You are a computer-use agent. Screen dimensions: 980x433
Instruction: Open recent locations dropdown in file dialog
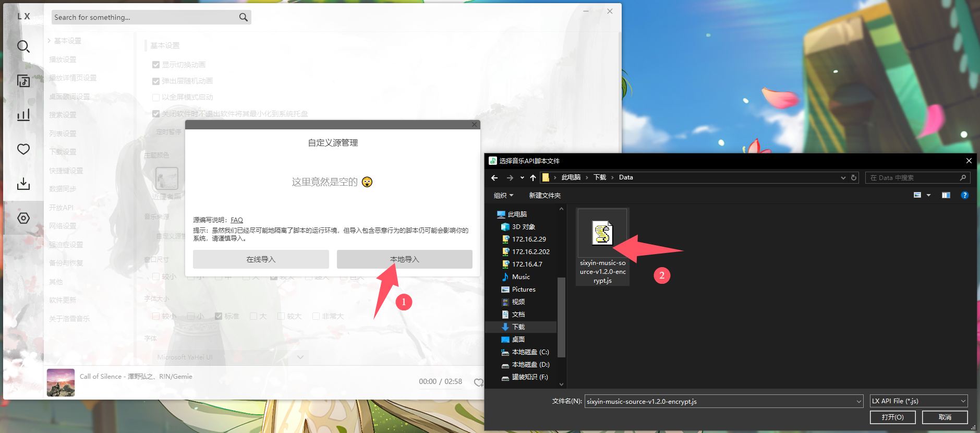(522, 178)
